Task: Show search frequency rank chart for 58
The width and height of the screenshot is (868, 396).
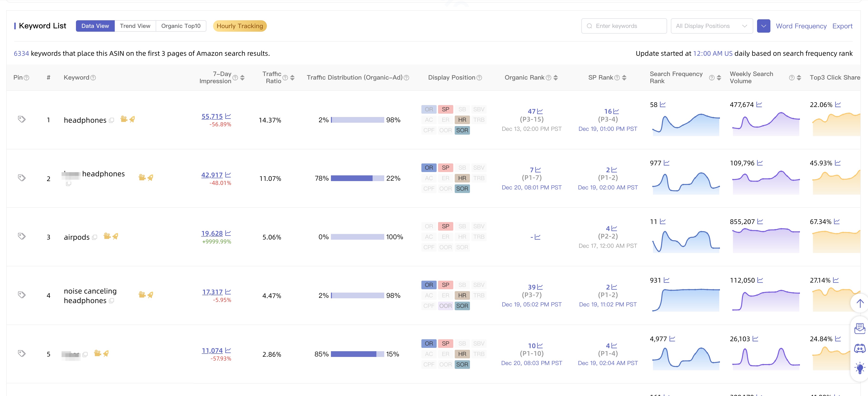Action: coord(663,105)
